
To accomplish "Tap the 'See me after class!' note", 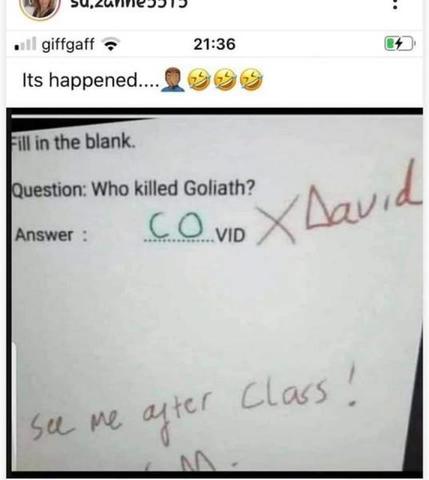I will [193, 407].
